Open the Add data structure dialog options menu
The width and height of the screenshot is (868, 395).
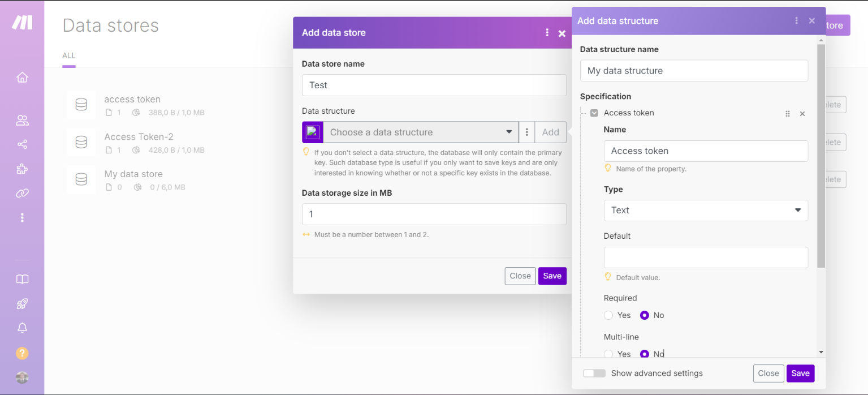pos(796,21)
